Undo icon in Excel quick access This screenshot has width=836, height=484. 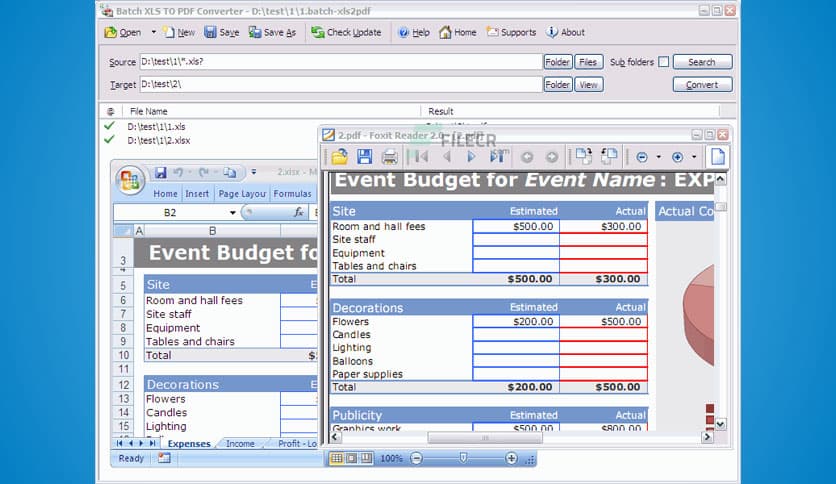[x=178, y=173]
